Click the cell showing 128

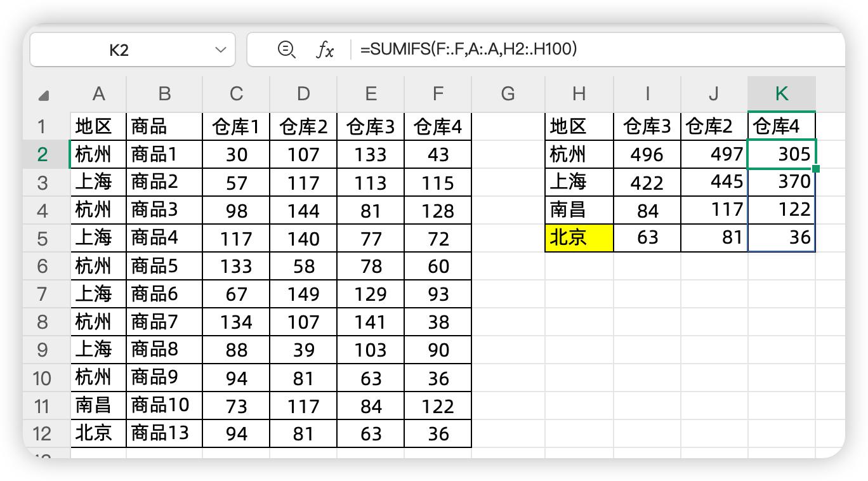(x=438, y=210)
